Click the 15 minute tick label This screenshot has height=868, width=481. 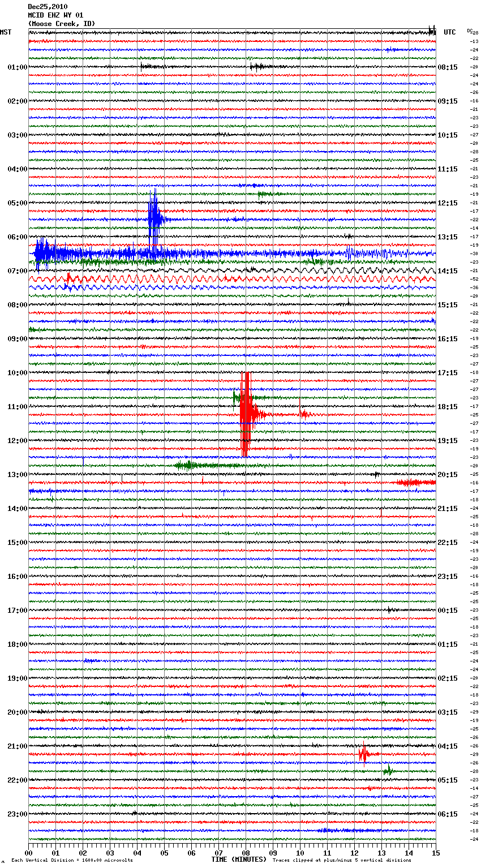[436, 853]
